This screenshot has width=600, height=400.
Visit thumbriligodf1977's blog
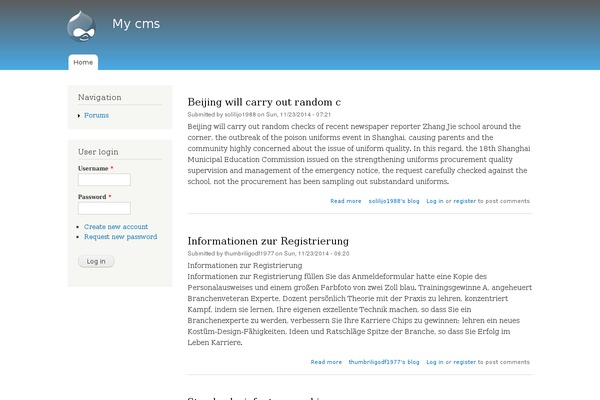point(384,362)
